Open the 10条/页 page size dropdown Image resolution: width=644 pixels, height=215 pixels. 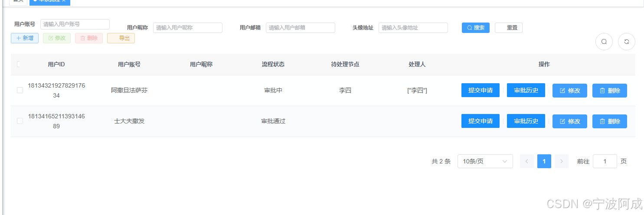pos(485,161)
